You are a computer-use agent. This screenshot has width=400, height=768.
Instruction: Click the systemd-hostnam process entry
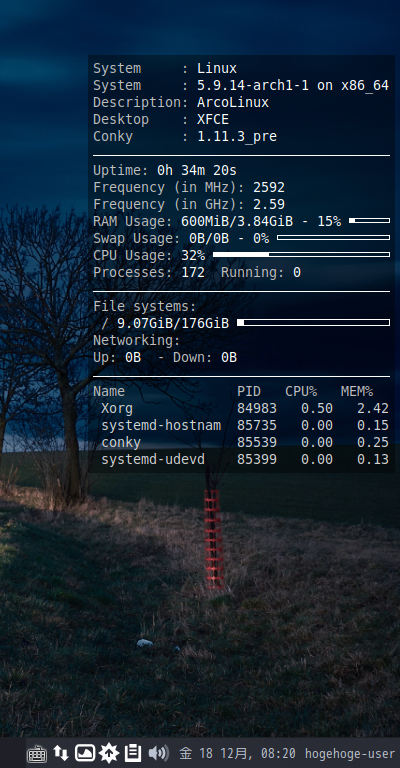click(161, 425)
